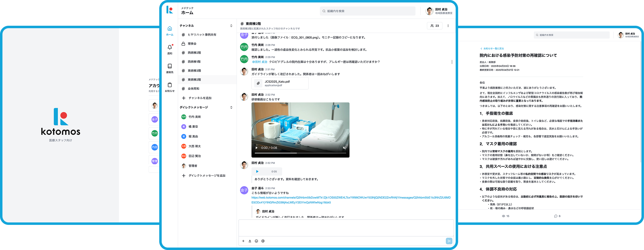
Task: Open direct message with 田辺 賢治
Action: pos(207,156)
